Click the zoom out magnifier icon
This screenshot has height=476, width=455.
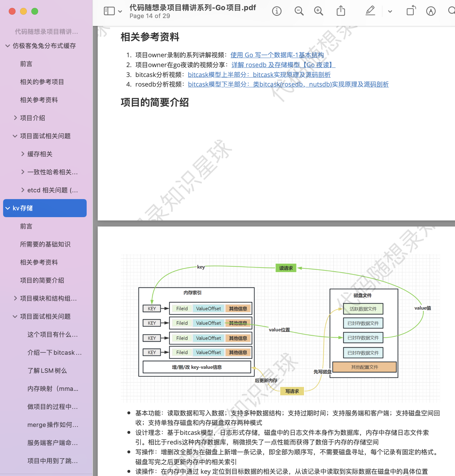[x=299, y=11]
